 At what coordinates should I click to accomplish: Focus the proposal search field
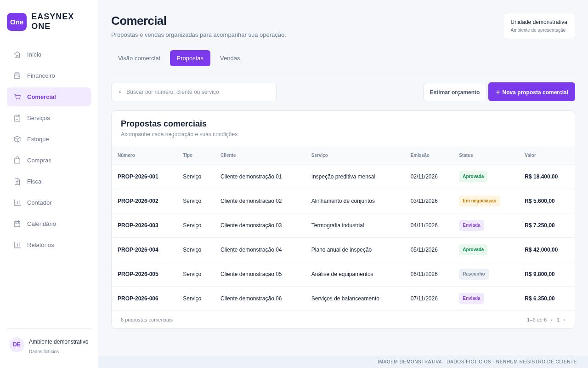pos(194,92)
